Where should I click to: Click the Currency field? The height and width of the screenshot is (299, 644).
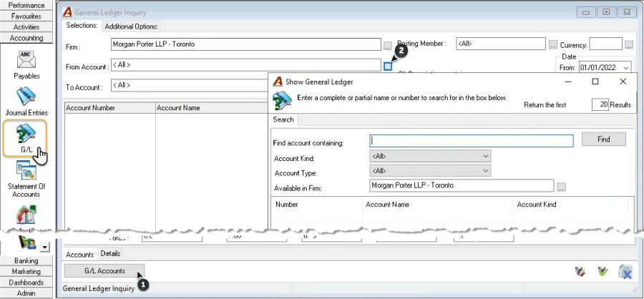pos(606,44)
